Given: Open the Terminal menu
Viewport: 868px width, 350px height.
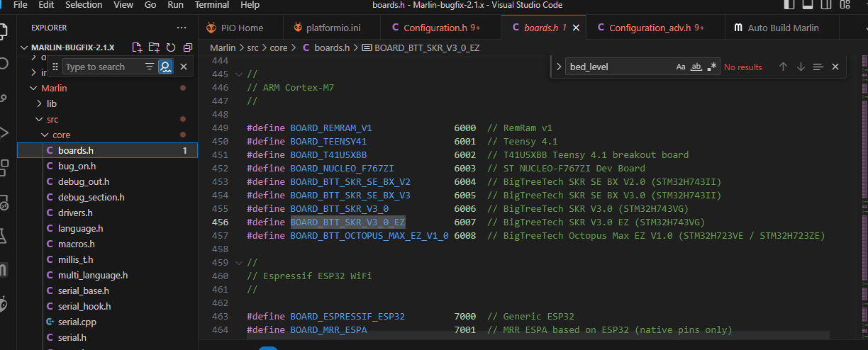Looking at the screenshot, I should click(x=212, y=5).
